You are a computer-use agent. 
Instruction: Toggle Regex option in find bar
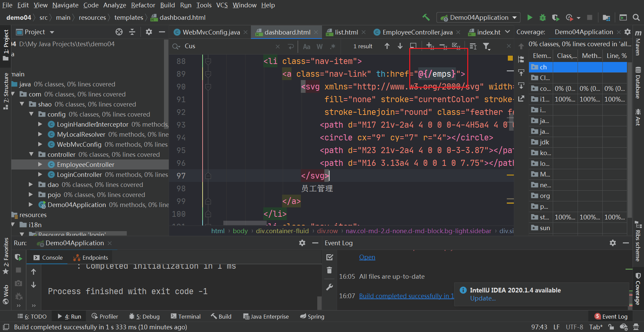(333, 46)
